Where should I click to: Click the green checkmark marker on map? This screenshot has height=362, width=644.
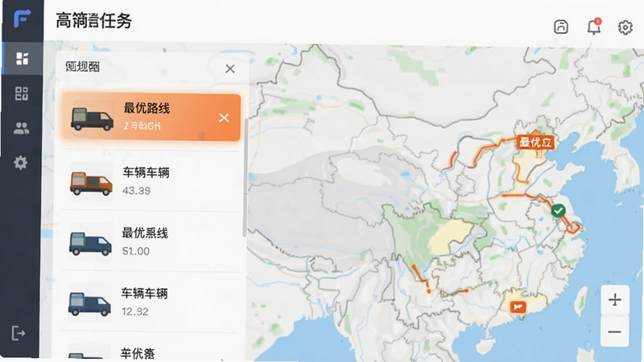558,211
